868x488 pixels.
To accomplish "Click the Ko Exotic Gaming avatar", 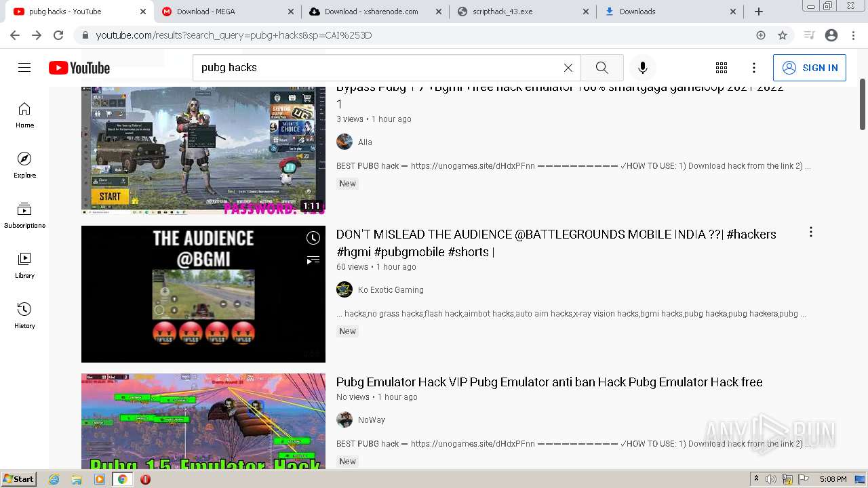I will coord(344,289).
